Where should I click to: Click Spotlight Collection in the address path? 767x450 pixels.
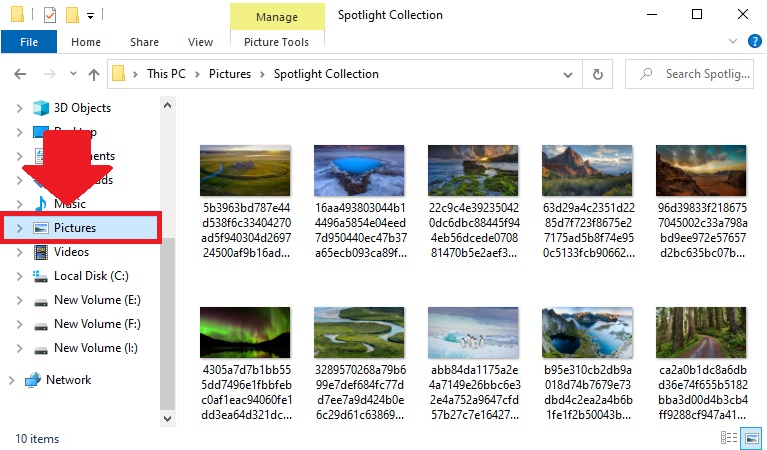(x=326, y=74)
